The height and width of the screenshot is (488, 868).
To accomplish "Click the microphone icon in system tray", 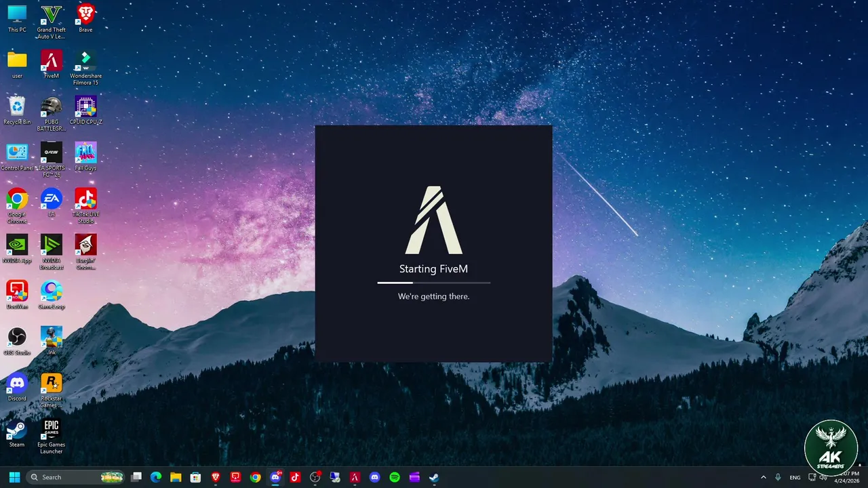I will click(778, 477).
